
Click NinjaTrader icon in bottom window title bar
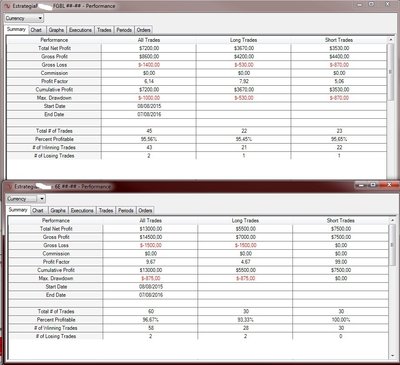[x=10, y=186]
